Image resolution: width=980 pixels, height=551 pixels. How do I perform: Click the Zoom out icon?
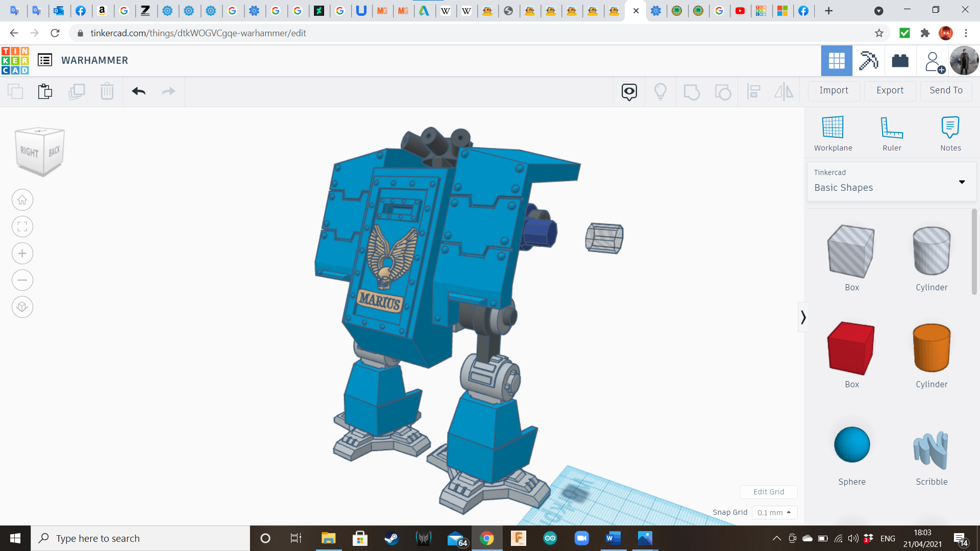[22, 280]
